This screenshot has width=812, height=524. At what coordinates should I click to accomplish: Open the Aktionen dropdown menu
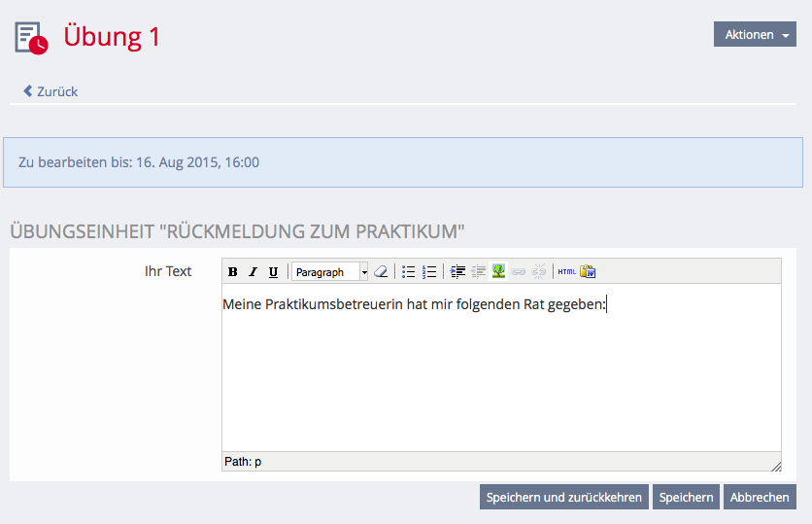[755, 34]
